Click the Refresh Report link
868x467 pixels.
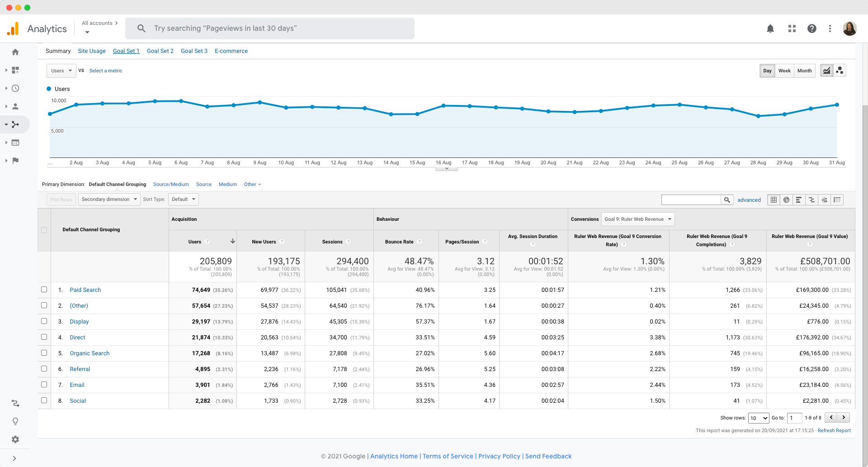click(x=834, y=430)
